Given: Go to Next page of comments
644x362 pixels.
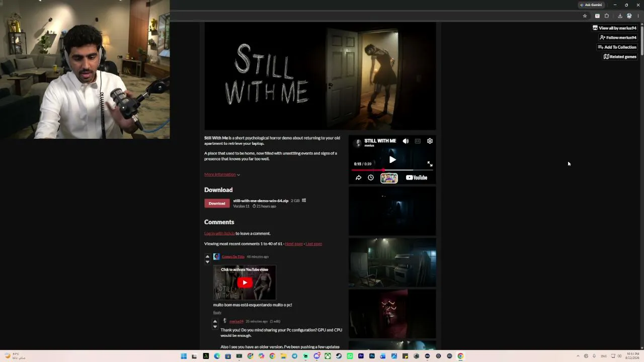Looking at the screenshot, I should [294, 244].
